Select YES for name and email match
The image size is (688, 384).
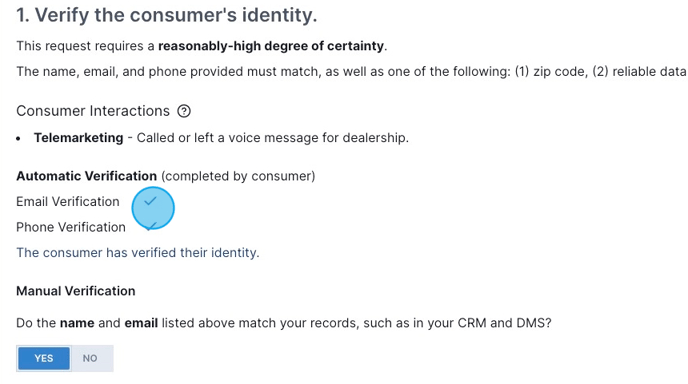pyautogui.click(x=44, y=358)
